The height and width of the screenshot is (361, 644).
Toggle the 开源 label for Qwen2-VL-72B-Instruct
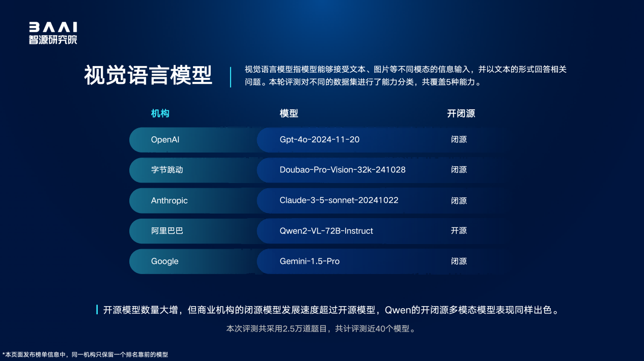point(459,231)
